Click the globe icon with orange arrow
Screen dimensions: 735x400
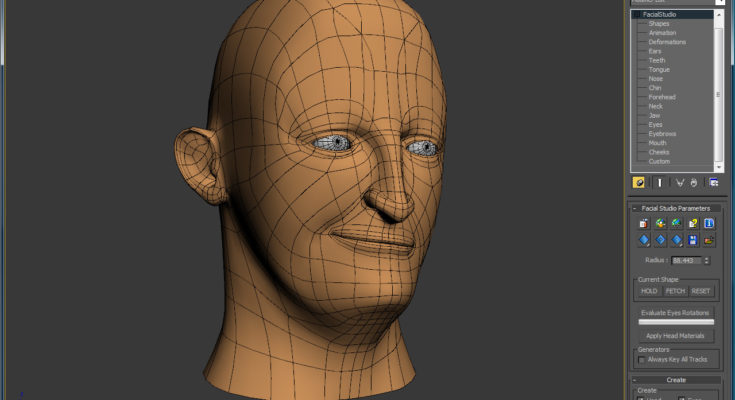pyautogui.click(x=660, y=223)
